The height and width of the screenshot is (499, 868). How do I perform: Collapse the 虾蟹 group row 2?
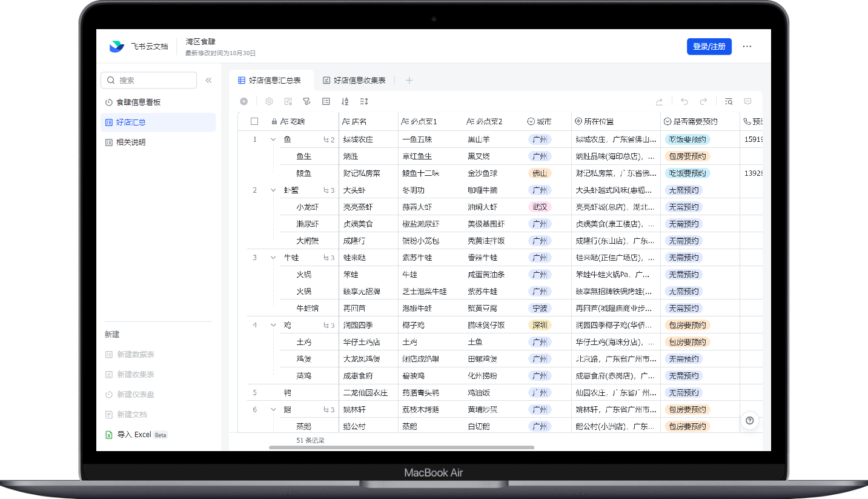coord(273,190)
